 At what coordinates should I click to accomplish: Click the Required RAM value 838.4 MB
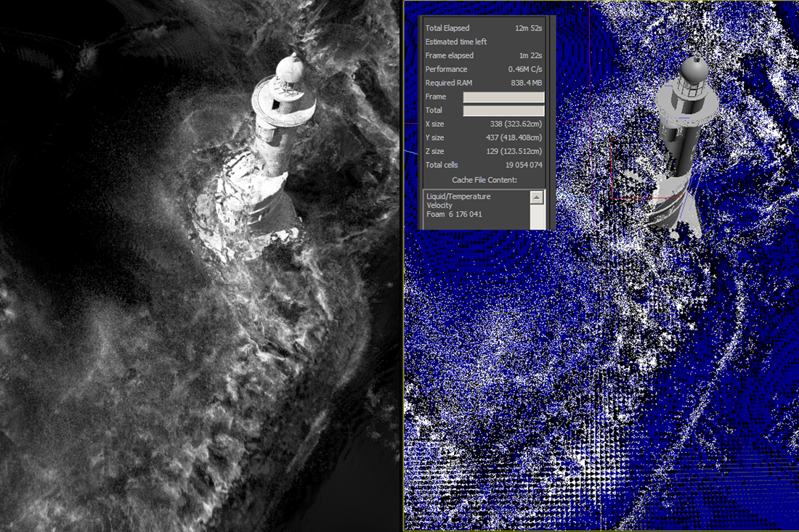click(527, 83)
